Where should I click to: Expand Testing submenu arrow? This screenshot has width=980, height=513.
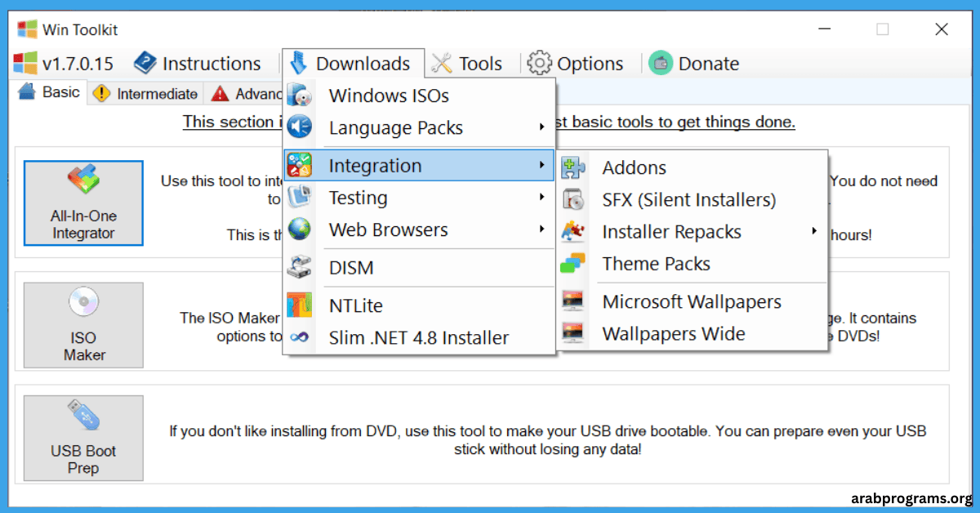pos(541,198)
